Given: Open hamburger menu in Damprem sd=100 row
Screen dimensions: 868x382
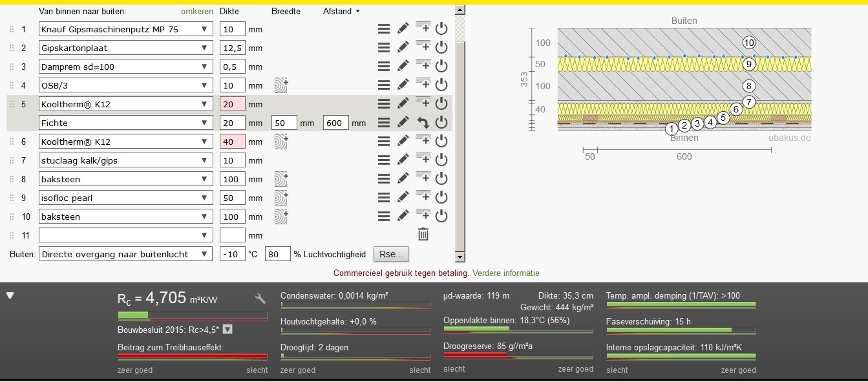Looking at the screenshot, I should [384, 67].
